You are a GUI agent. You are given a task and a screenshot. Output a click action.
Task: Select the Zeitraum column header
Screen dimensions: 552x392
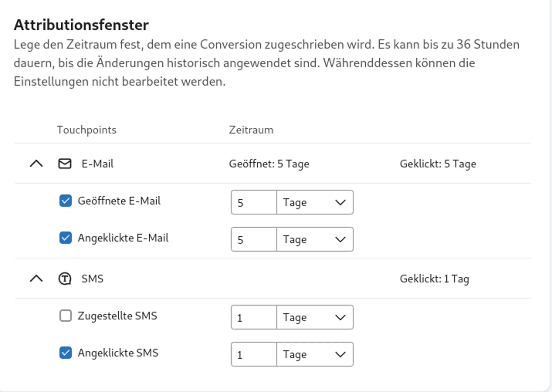[x=251, y=130]
